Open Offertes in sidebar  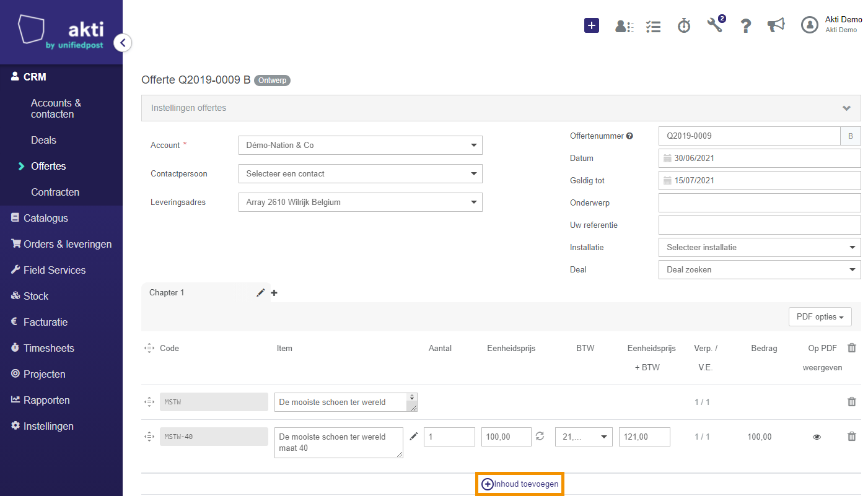point(48,167)
